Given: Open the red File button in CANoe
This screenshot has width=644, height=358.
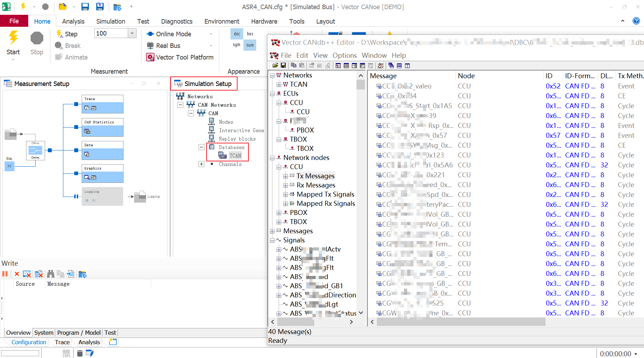Looking at the screenshot, I should (14, 21).
